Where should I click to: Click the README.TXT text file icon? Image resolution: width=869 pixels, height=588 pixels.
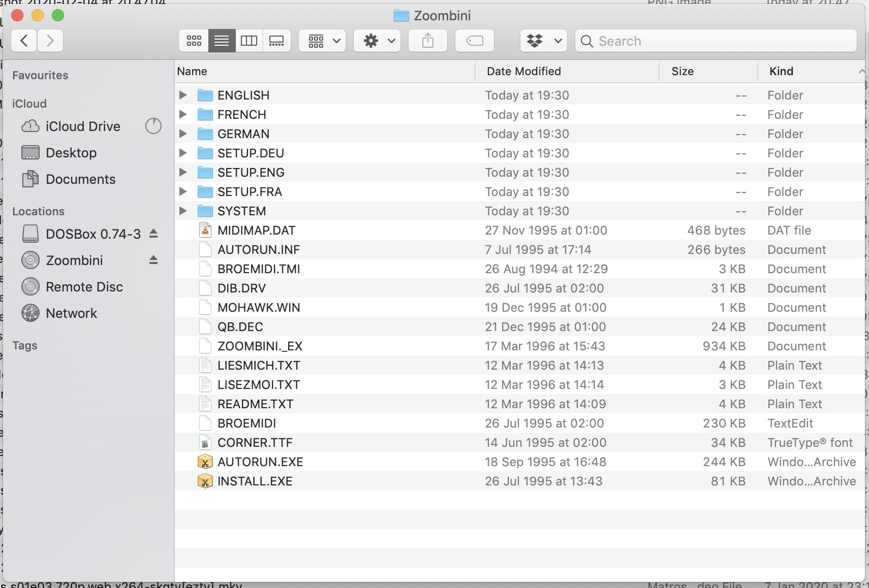pyautogui.click(x=205, y=404)
